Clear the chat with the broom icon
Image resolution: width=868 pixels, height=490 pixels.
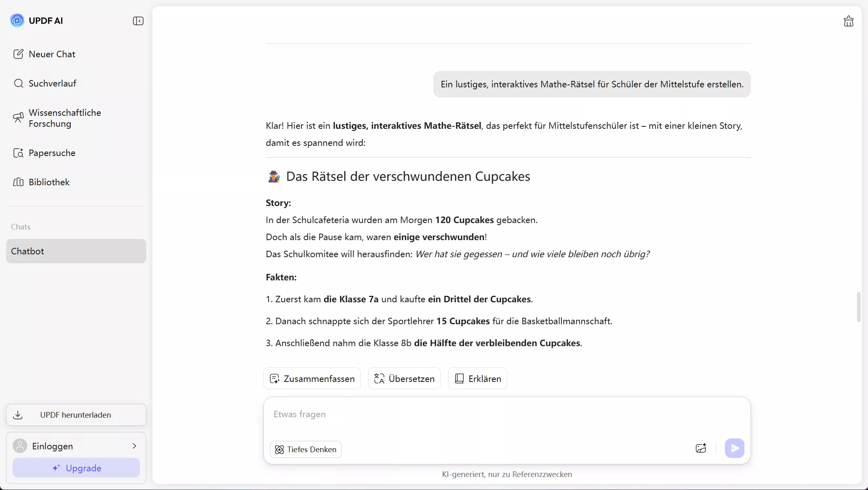(848, 21)
